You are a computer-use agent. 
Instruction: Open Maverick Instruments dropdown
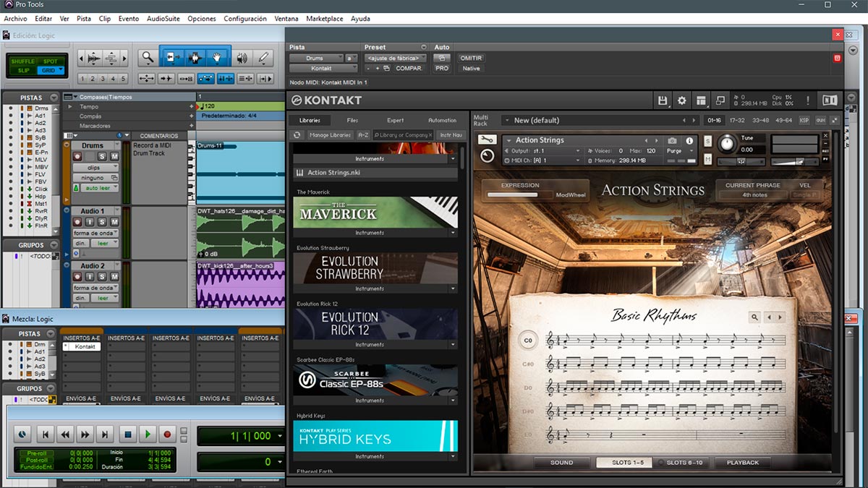click(x=453, y=233)
